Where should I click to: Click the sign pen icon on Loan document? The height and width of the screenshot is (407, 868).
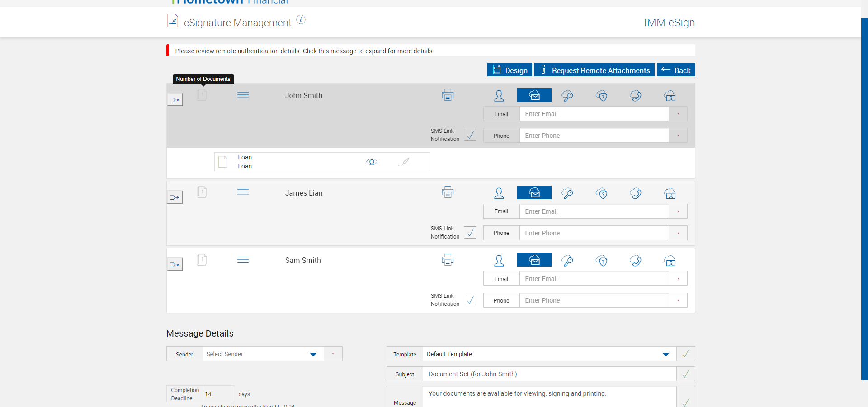(x=404, y=162)
